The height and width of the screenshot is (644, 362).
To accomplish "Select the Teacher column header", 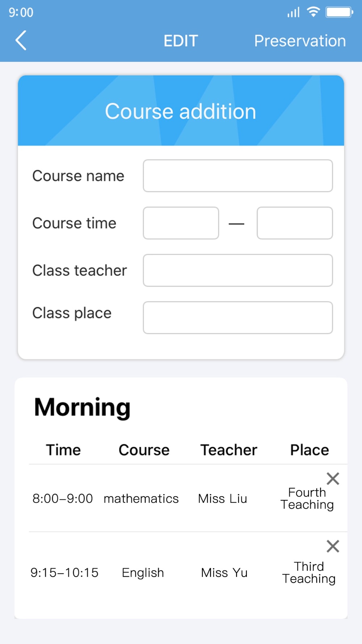I will pos(229,450).
